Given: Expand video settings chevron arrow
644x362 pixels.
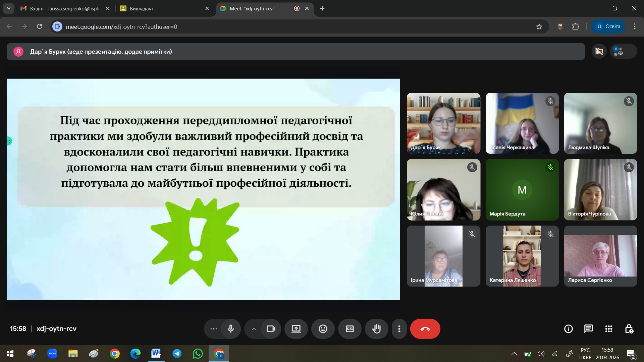Looking at the screenshot, I should 254,329.
